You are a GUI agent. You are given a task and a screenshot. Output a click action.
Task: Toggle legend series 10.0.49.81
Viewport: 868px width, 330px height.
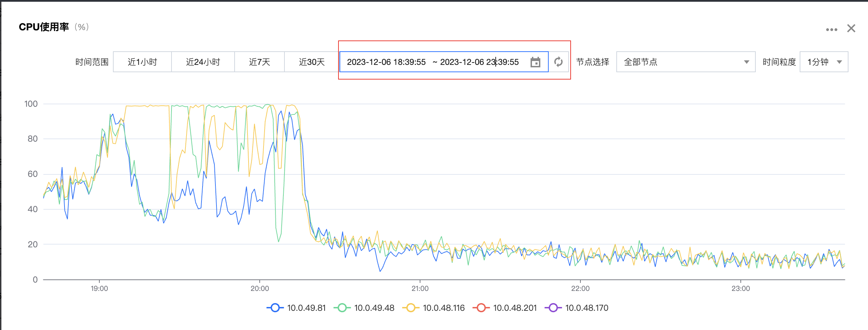296,308
